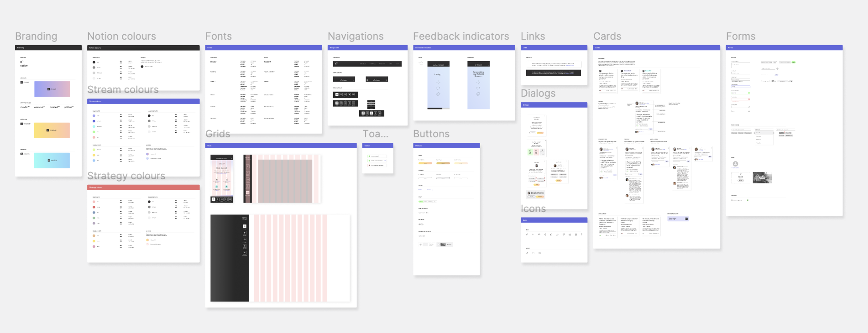This screenshot has width=868, height=333.
Task: Click the black colour dot in Notion colours
Action: [x=94, y=62]
